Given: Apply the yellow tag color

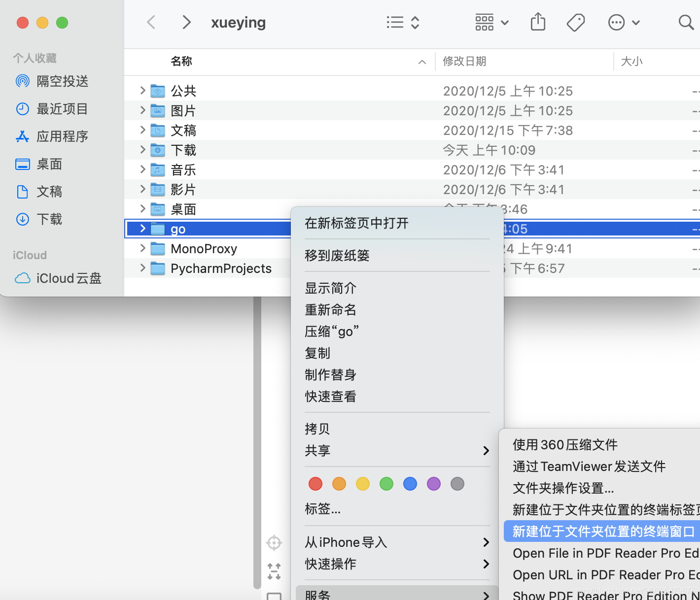Looking at the screenshot, I should tap(363, 484).
